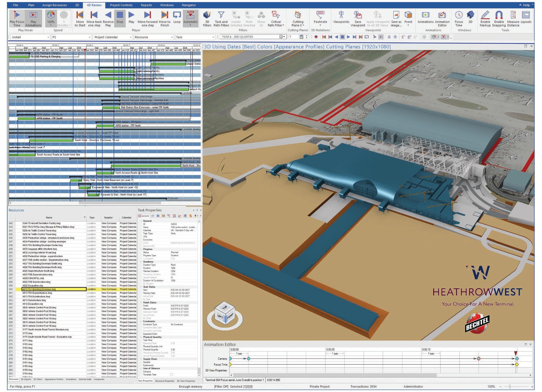Tick the Template Task checkbox
This screenshot has height=392, width=542.
coord(171,374)
